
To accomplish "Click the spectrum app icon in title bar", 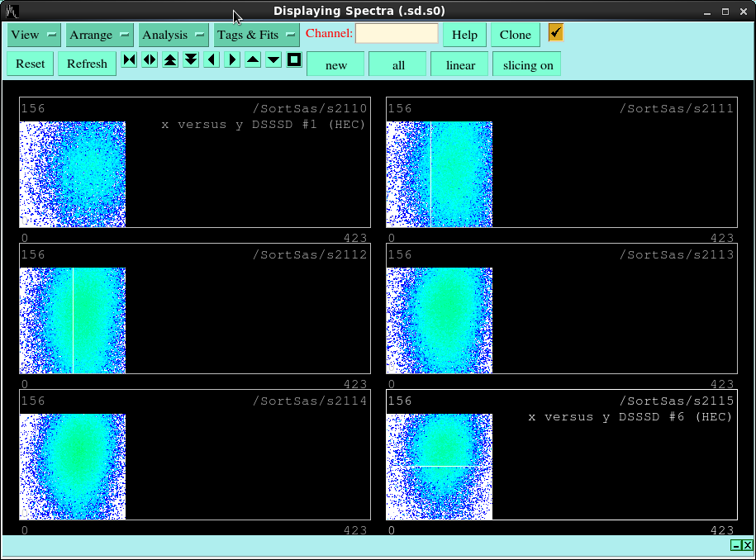I will point(12,11).
